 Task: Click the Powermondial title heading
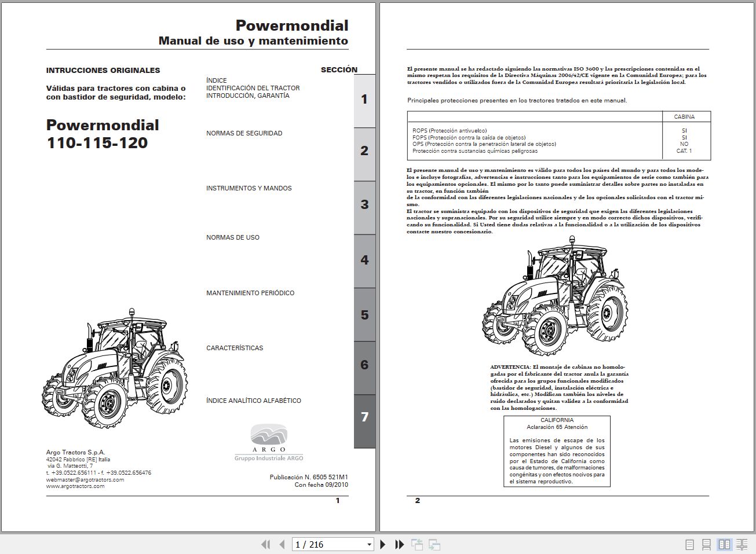[292, 25]
